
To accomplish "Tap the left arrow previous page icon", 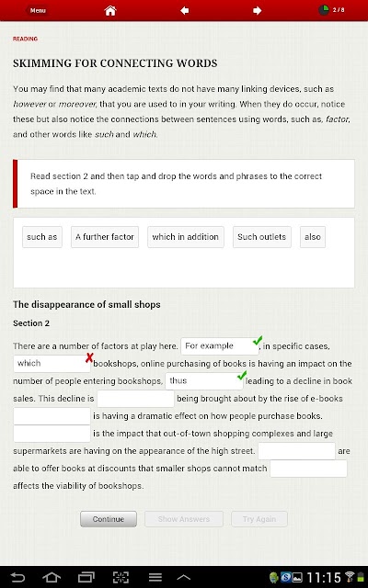I will (184, 10).
